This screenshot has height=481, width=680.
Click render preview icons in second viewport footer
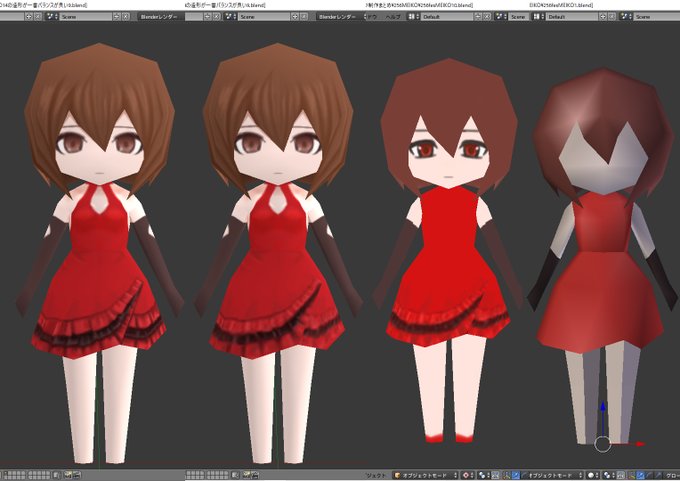click(x=251, y=475)
